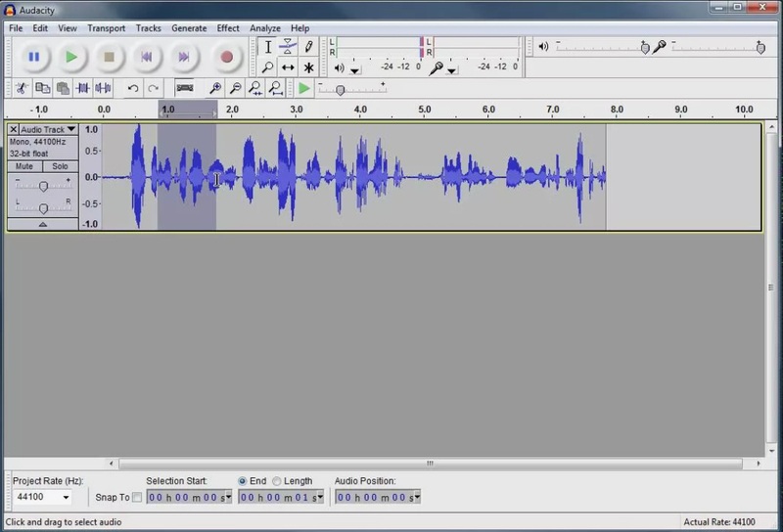Enable the Snap To checkbox
Viewport: 783px width, 532px height.
click(136, 498)
